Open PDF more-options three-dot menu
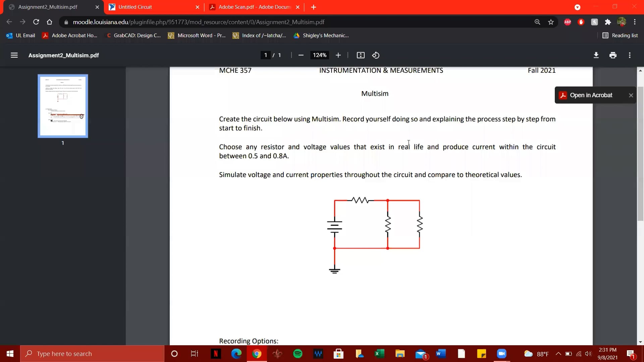 630,55
